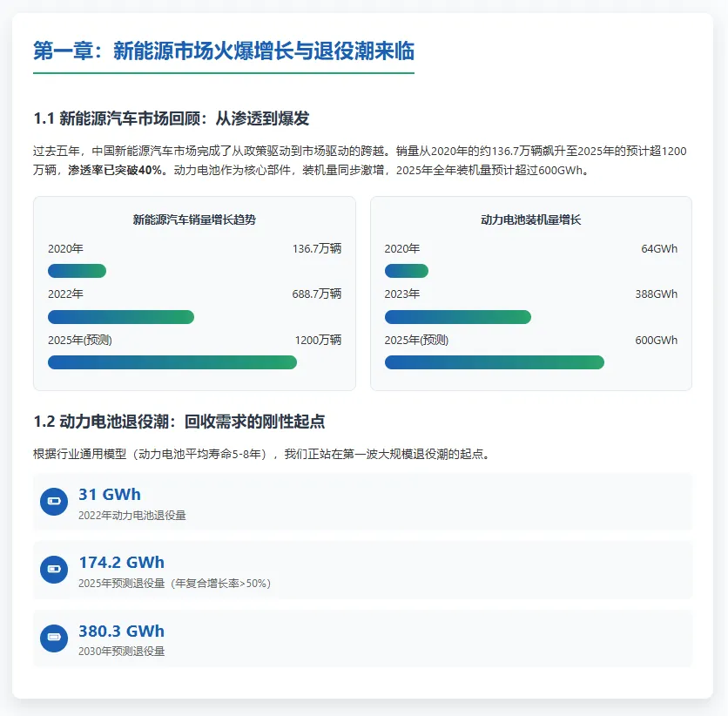This screenshot has height=716, width=728.
Task: Click label 2020年 in battery install chart
Action: click(x=402, y=249)
